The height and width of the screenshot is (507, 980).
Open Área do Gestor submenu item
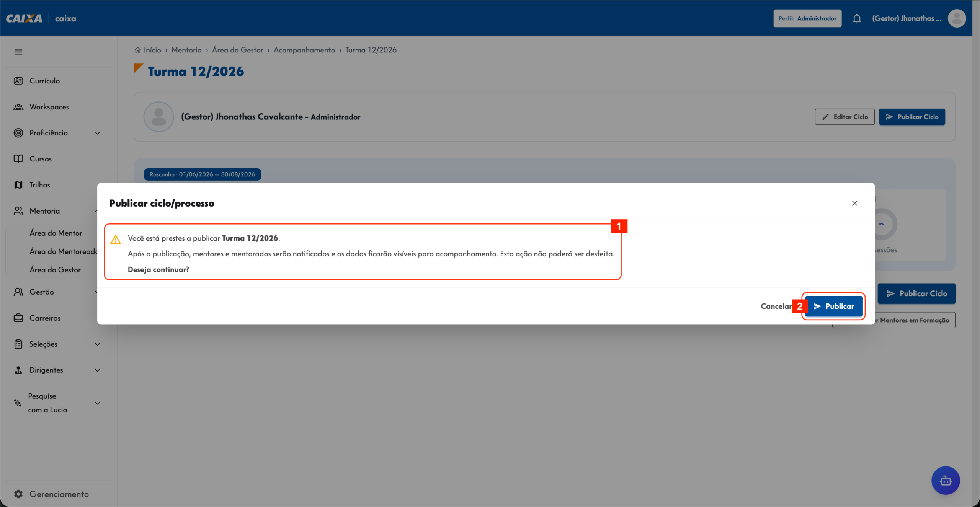click(55, 270)
